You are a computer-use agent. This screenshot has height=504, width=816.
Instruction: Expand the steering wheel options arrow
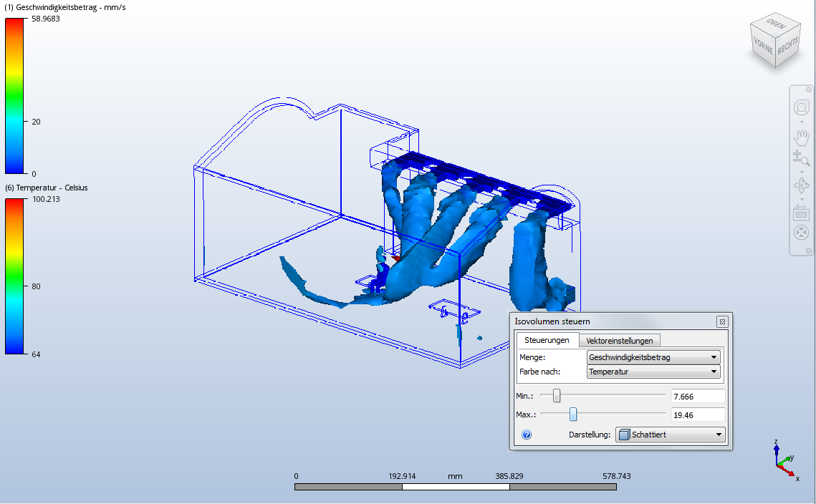(802, 122)
